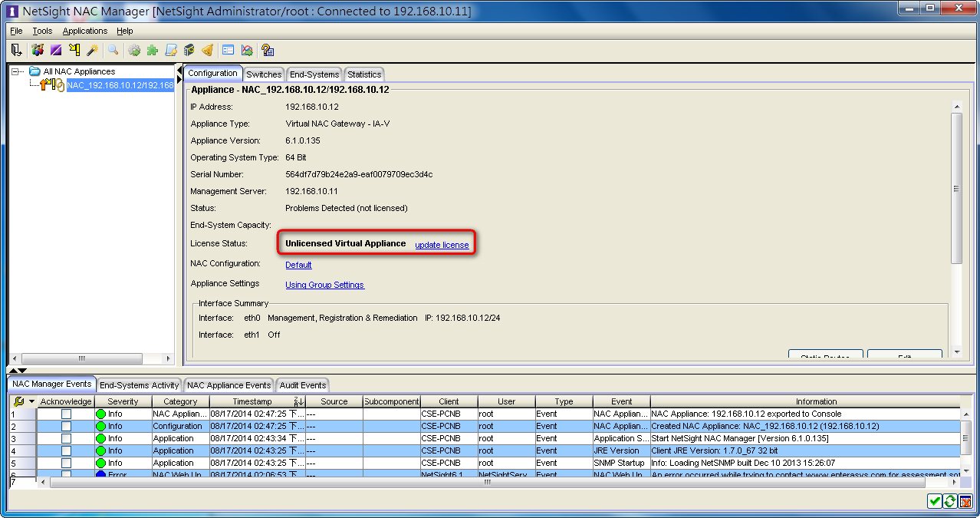Click the NAC appliance node icon in tree
The height and width of the screenshot is (518, 980).
(x=53, y=85)
